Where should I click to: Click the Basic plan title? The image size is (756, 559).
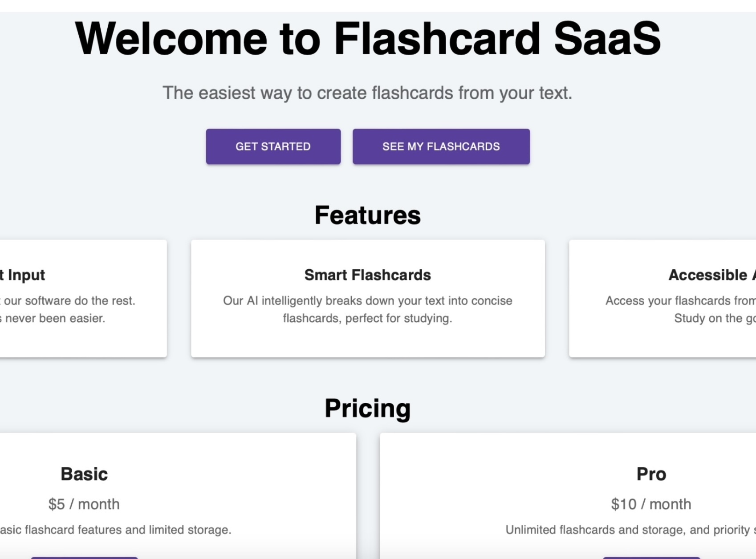click(x=84, y=474)
